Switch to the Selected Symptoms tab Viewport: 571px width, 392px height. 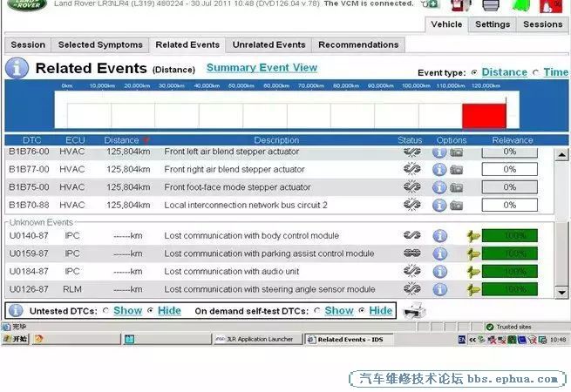tap(100, 45)
